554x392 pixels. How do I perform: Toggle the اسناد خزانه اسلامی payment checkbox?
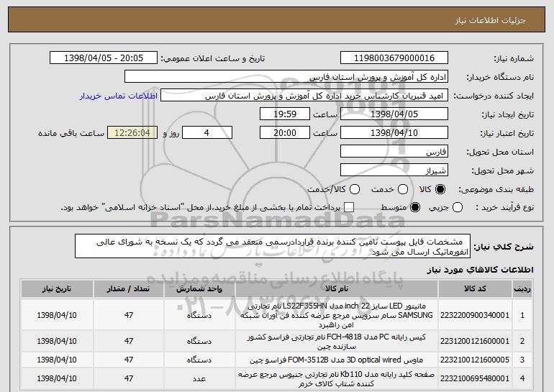click(x=349, y=207)
